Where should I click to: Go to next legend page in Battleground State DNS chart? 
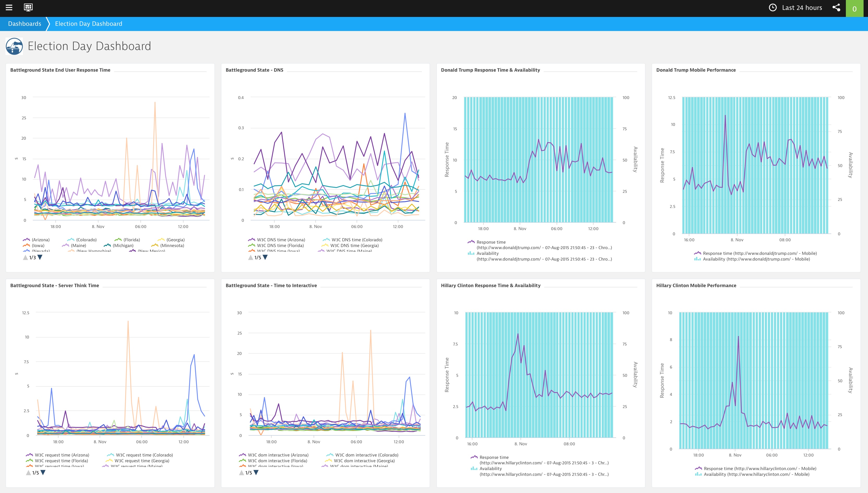coord(265,257)
